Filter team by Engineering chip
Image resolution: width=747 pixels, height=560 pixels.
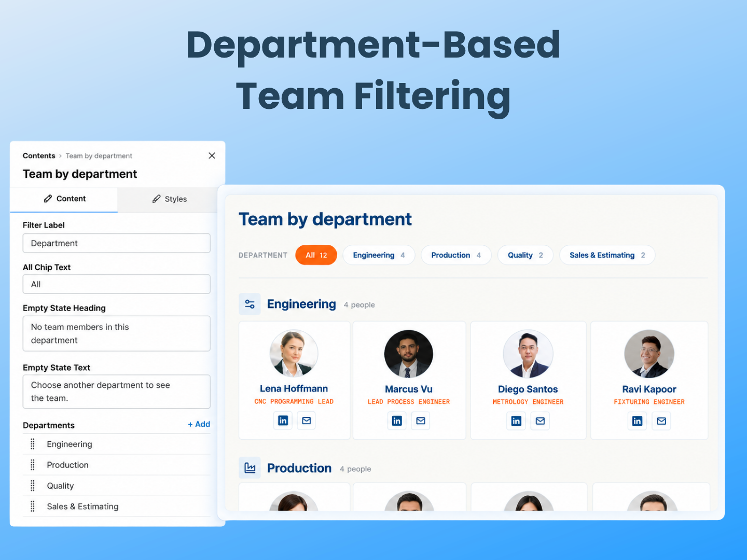pos(379,255)
